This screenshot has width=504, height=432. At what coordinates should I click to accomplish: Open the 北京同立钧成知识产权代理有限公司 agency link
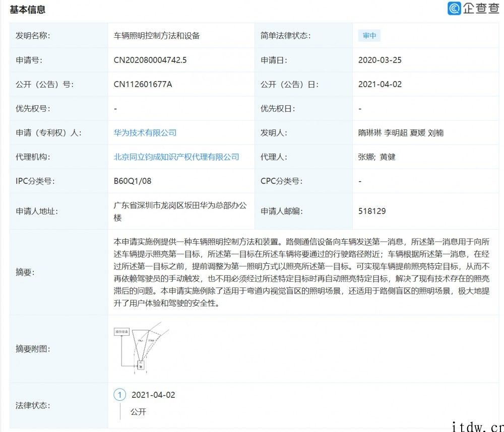click(176, 157)
